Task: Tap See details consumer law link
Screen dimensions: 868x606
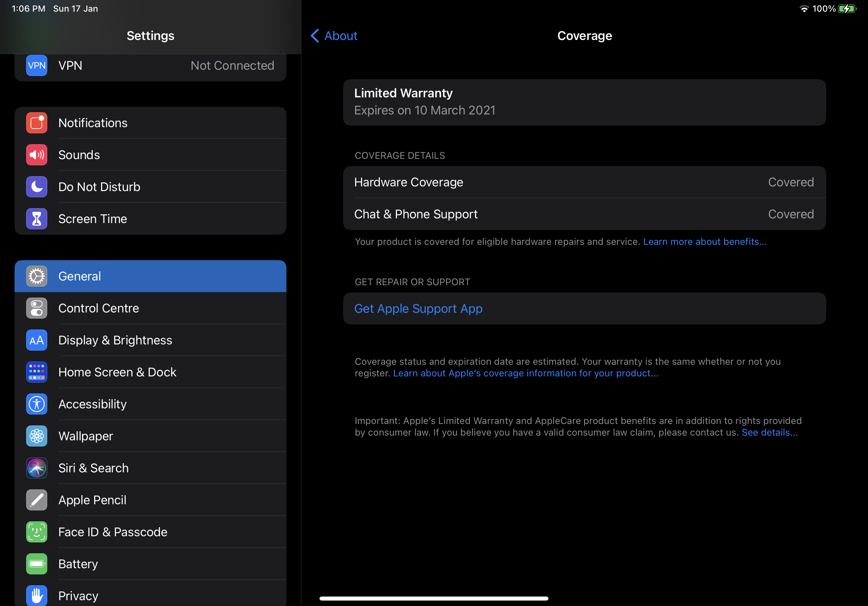Action: point(770,433)
